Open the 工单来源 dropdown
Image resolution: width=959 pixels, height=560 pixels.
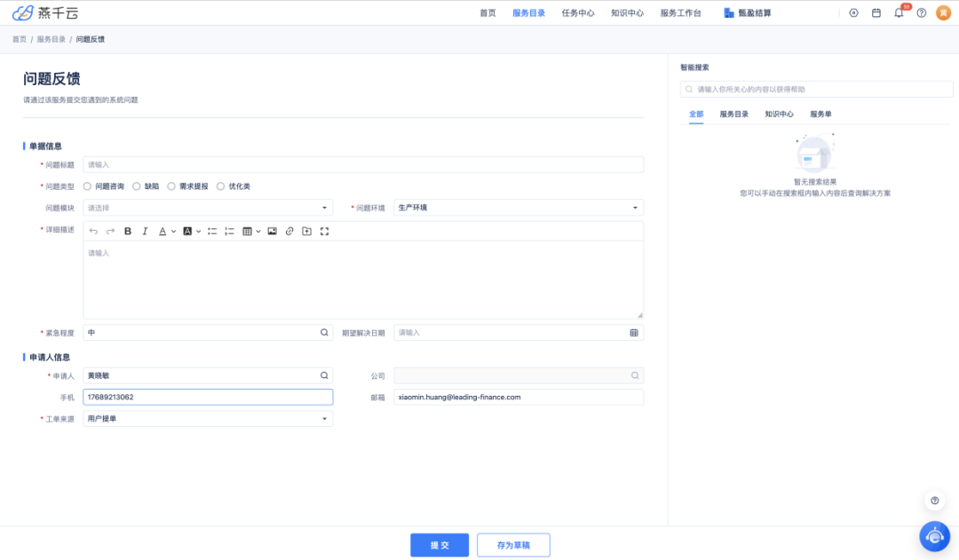tap(208, 419)
